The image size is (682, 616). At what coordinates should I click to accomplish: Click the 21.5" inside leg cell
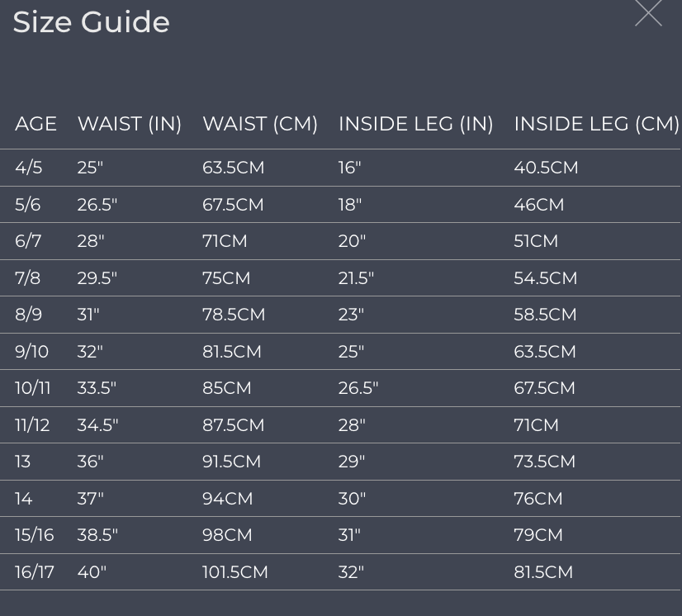click(356, 278)
